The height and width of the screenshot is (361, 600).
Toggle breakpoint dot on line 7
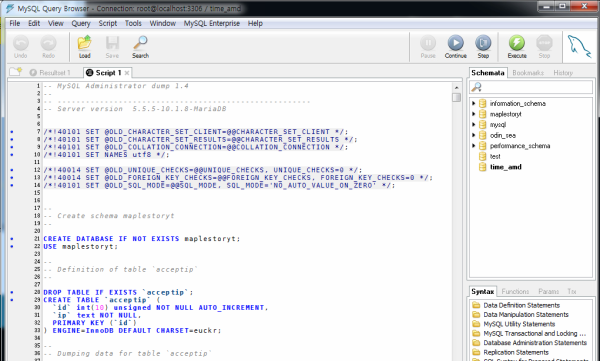click(x=12, y=132)
